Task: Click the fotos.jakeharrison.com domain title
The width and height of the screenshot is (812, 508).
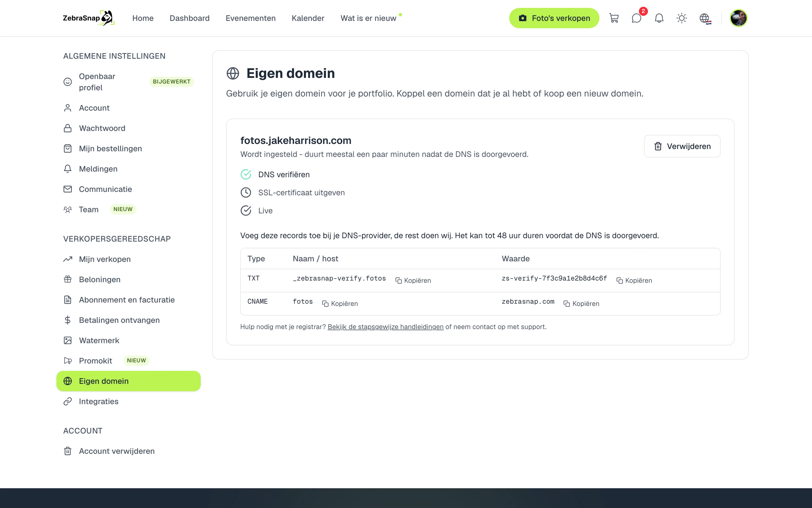Action: tap(295, 141)
